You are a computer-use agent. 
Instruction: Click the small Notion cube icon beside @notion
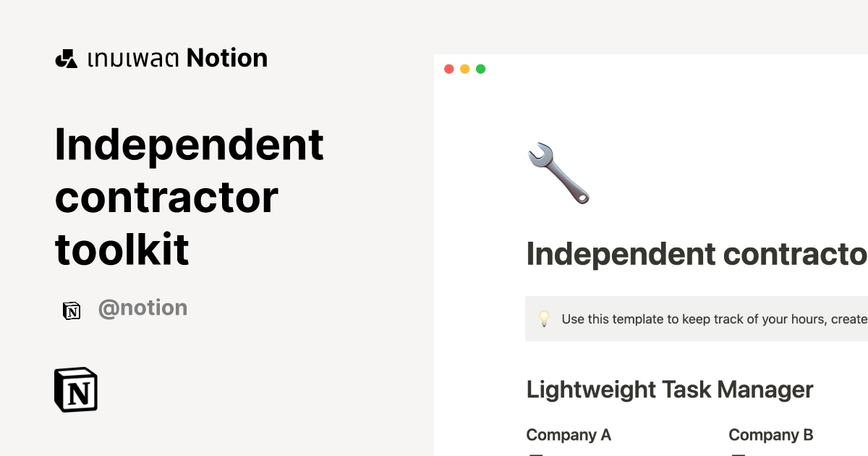click(72, 308)
